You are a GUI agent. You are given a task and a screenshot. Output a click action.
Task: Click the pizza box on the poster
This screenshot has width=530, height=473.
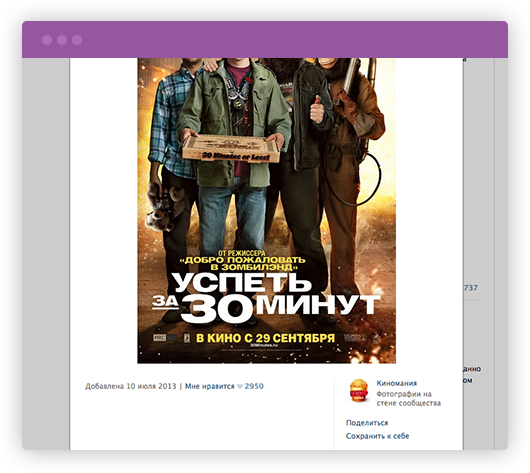pyautogui.click(x=231, y=148)
